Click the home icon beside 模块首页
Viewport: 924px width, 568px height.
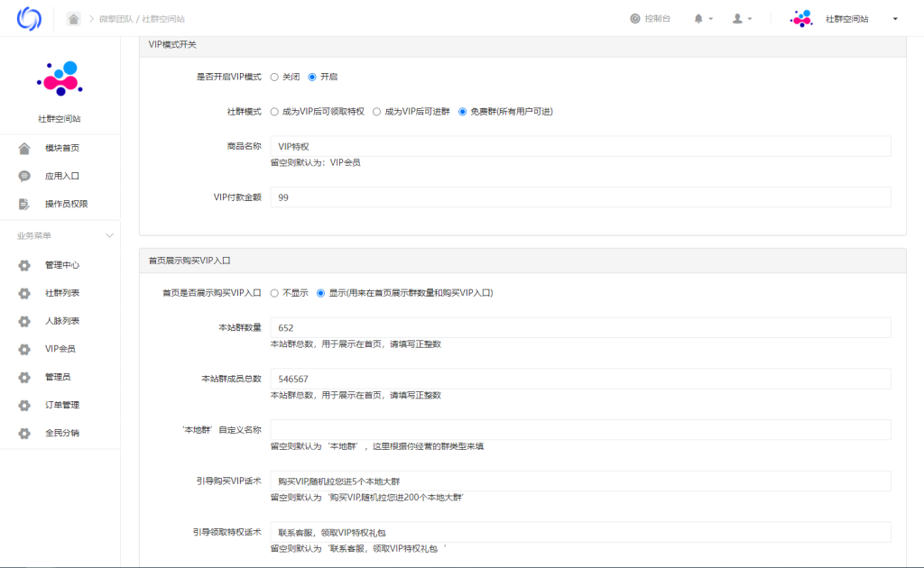point(24,149)
